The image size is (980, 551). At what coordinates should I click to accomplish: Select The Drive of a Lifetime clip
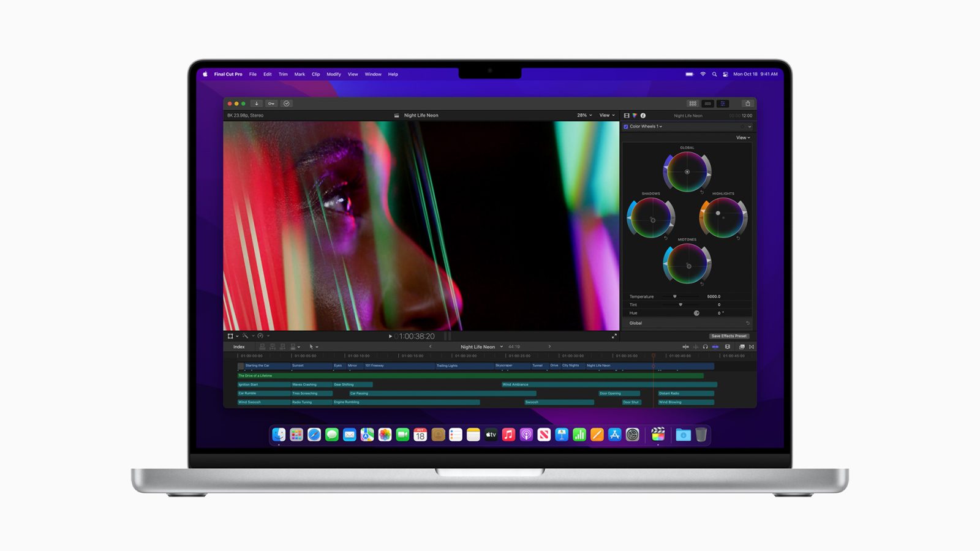click(470, 375)
